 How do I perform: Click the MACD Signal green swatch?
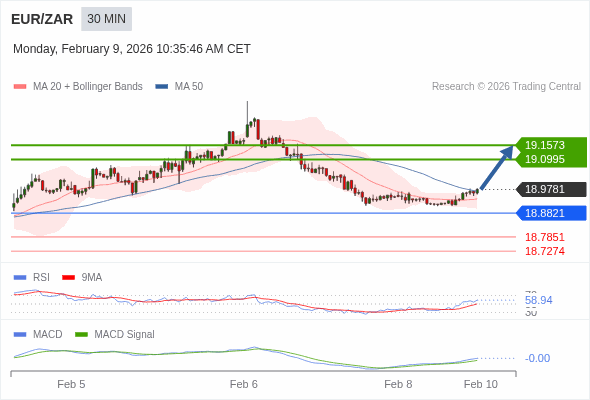coord(82,335)
